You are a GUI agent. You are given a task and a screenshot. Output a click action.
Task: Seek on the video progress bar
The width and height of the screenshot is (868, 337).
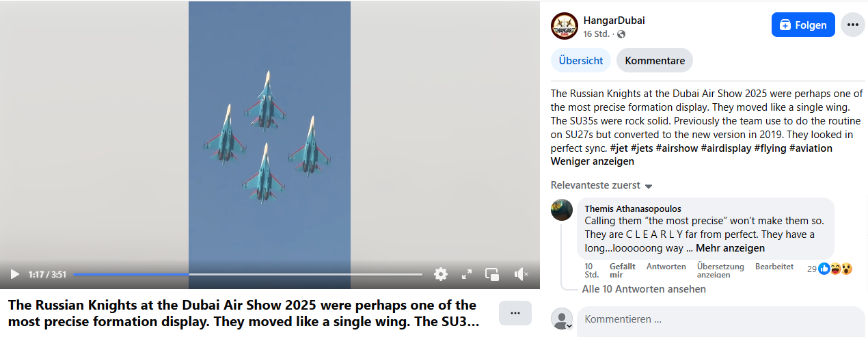click(x=248, y=274)
